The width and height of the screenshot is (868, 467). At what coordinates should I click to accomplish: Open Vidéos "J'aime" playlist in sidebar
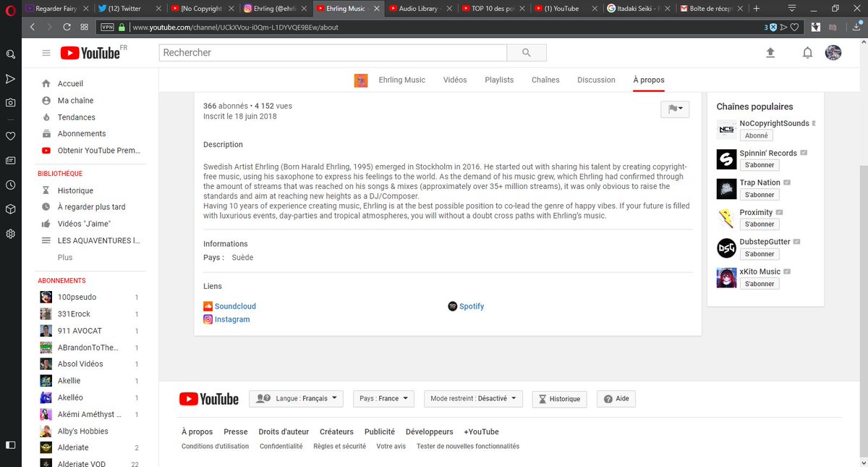click(x=83, y=224)
